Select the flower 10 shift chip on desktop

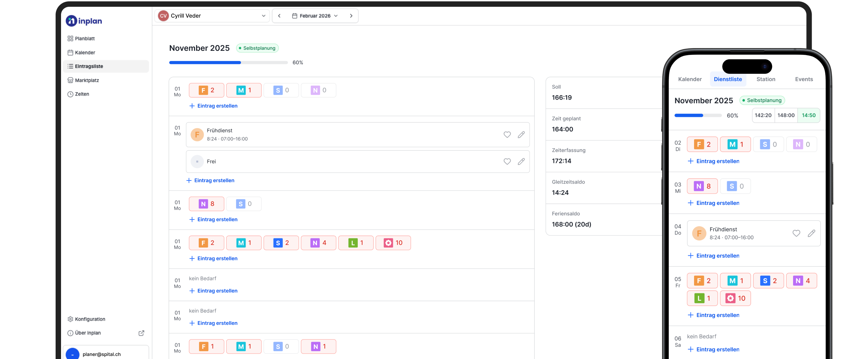coord(393,243)
